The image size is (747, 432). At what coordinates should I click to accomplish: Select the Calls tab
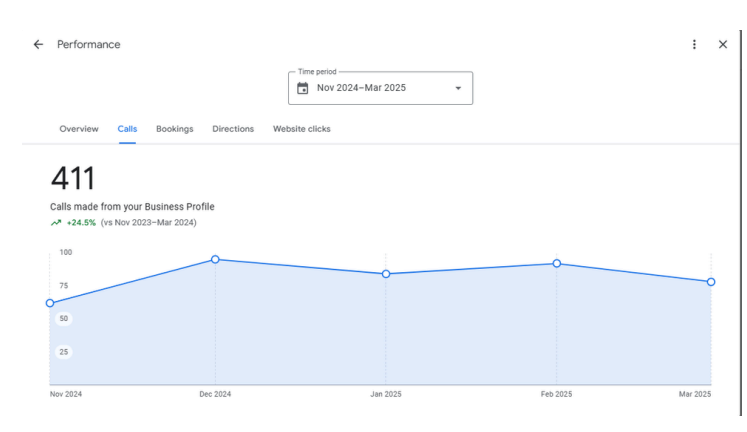[x=128, y=129]
